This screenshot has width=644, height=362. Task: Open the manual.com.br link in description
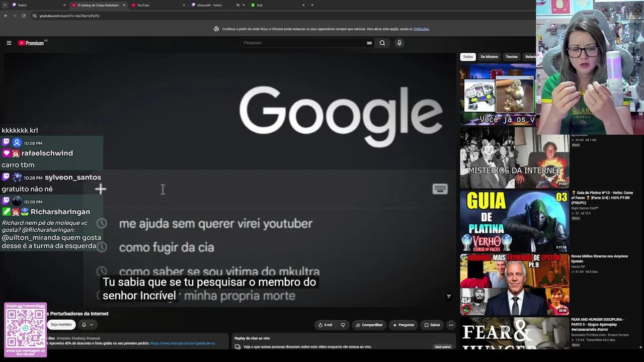point(183,343)
